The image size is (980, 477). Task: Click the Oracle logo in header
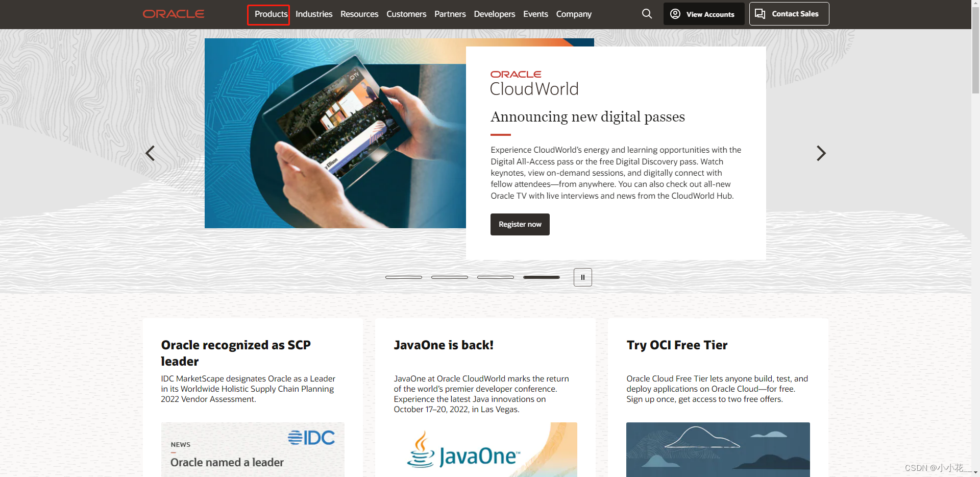pos(174,14)
